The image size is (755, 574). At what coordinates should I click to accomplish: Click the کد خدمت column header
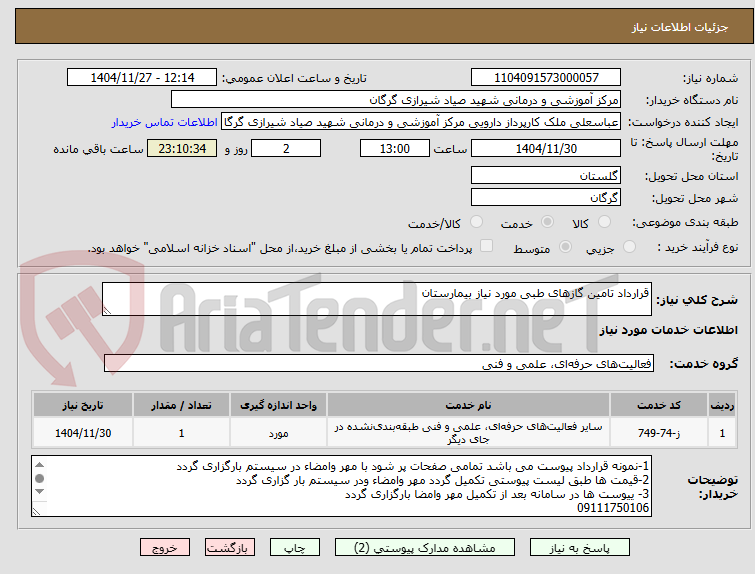pos(659,405)
